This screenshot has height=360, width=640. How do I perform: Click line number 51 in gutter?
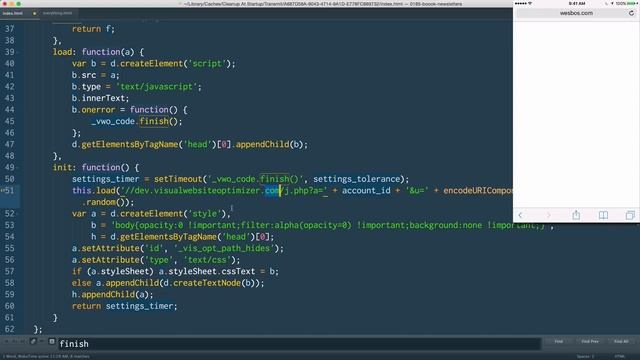9,191
